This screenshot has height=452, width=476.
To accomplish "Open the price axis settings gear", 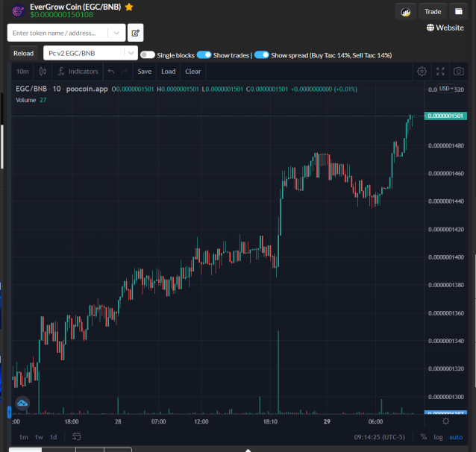I will 445,421.
